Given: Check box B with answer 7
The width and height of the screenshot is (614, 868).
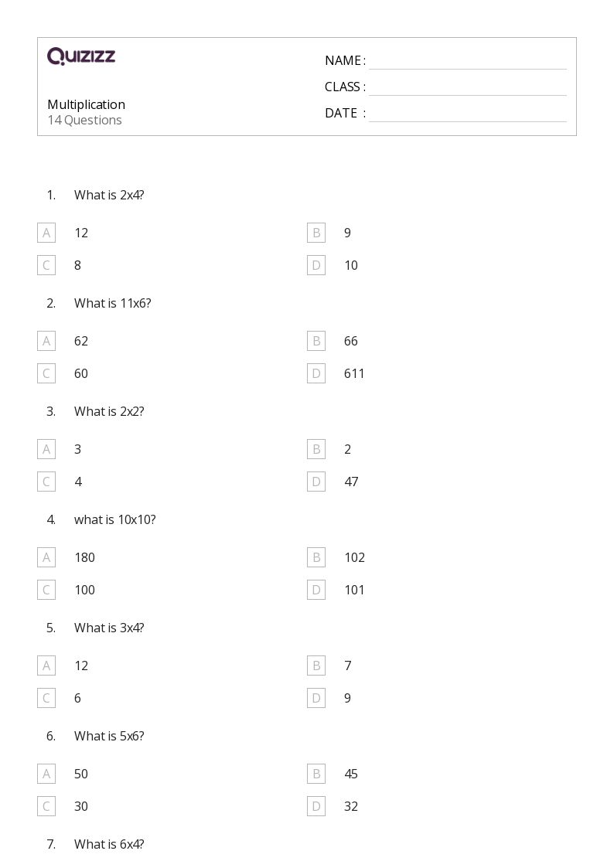Looking at the screenshot, I should tap(316, 666).
